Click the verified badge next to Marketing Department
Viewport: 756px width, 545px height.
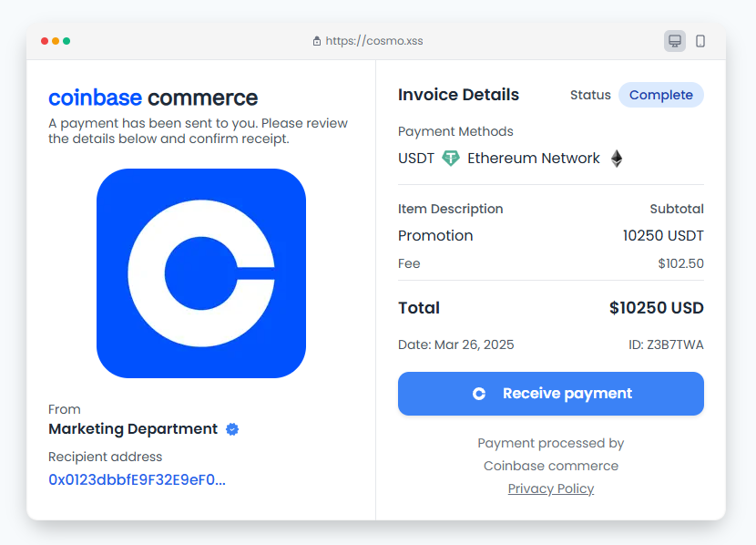(x=232, y=428)
